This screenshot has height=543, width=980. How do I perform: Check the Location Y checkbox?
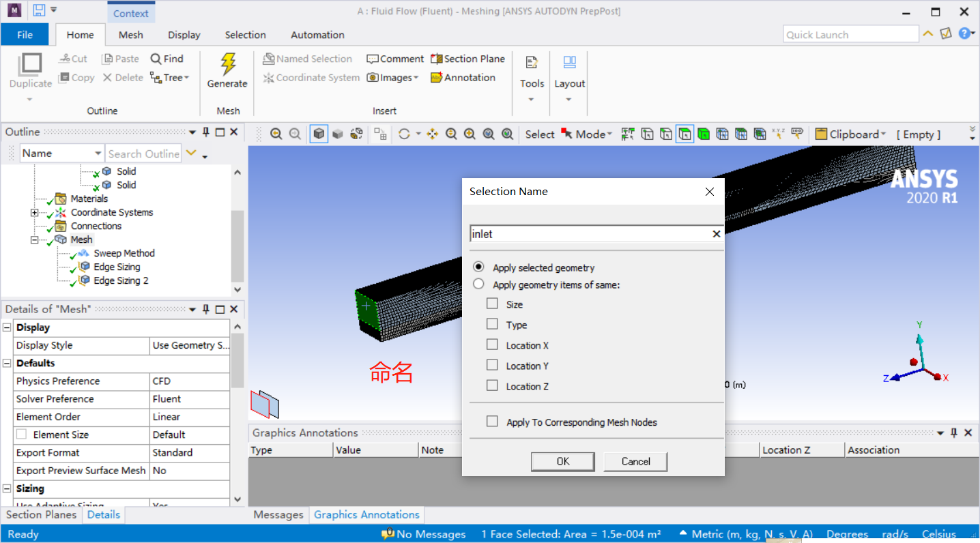pyautogui.click(x=492, y=365)
